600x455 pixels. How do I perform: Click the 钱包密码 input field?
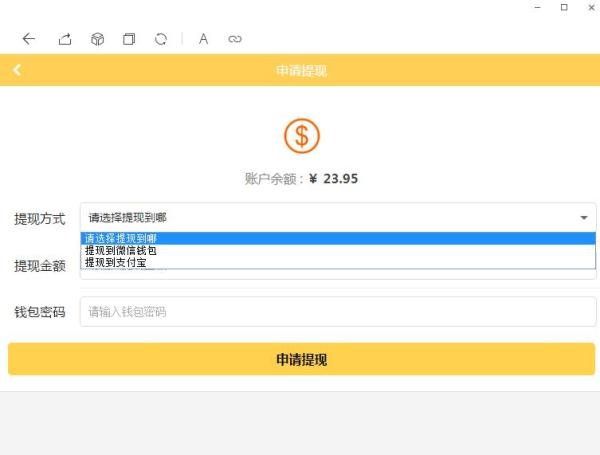click(338, 311)
